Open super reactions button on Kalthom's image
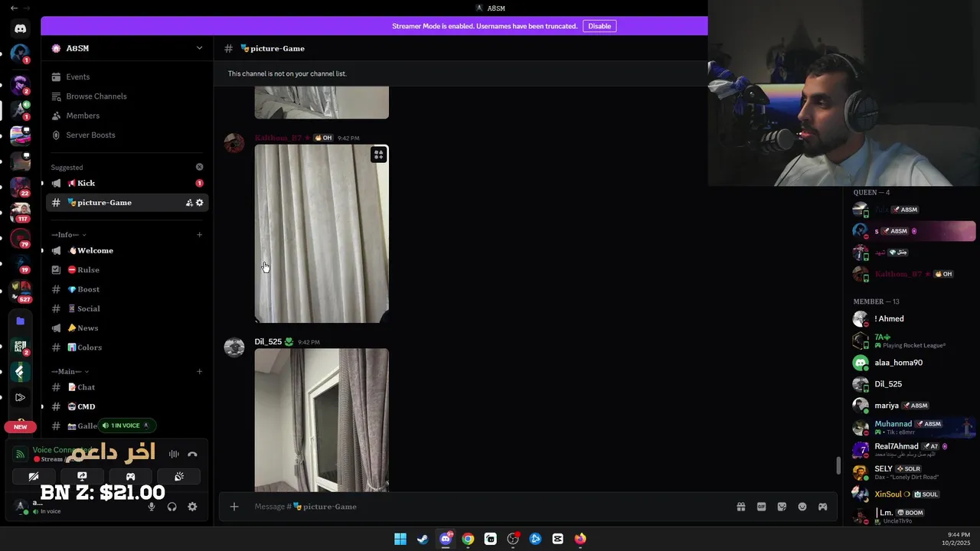The width and height of the screenshot is (980, 551). tap(378, 155)
